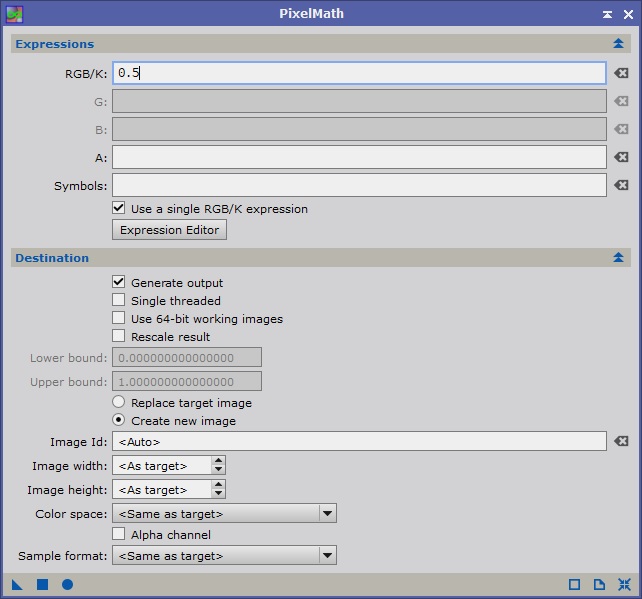Increase Image height value

pyautogui.click(x=219, y=485)
